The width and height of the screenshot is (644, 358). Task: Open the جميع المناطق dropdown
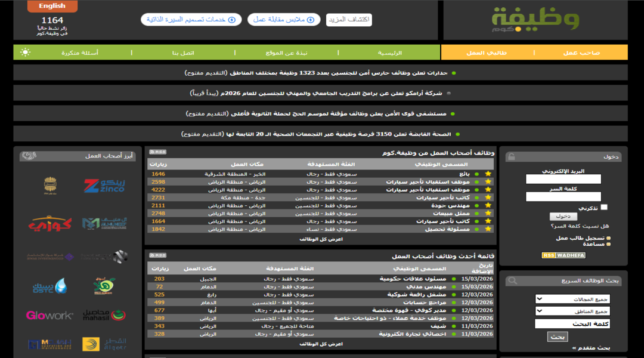pyautogui.click(x=573, y=311)
